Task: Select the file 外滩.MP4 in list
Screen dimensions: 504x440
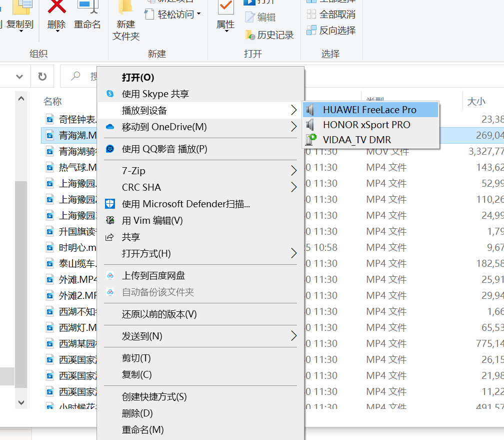Action: (x=77, y=279)
